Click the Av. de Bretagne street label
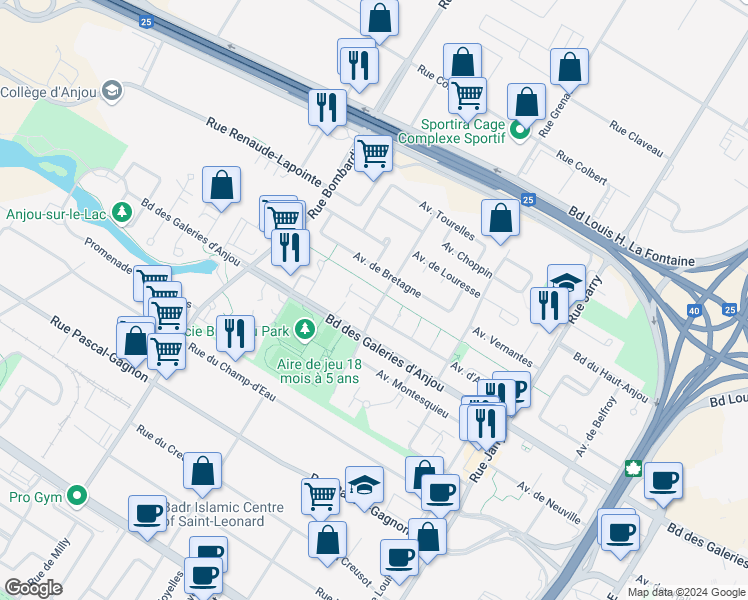The image size is (748, 600). tap(387, 275)
